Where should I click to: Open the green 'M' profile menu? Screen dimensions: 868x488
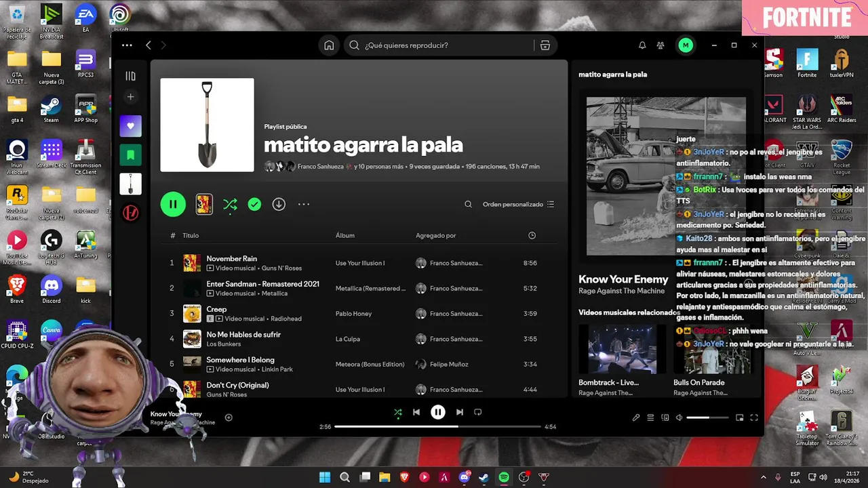(686, 45)
